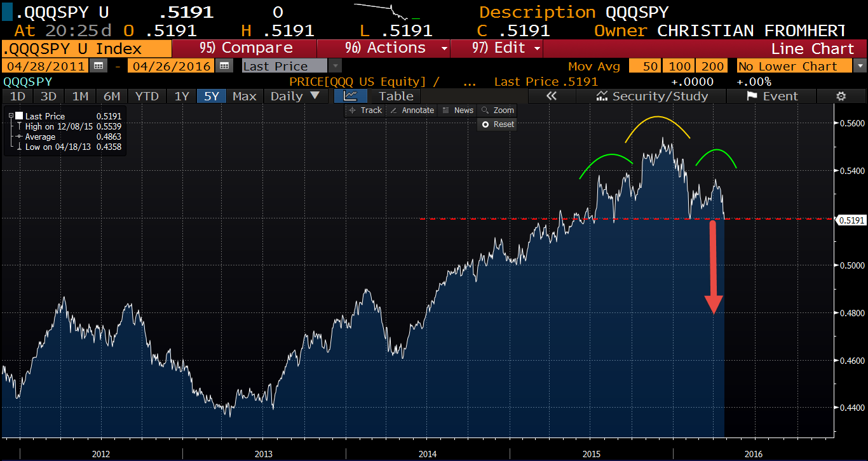Activate the Zoom magnifier tool
Viewport: 868px width, 461px height.
[x=498, y=110]
